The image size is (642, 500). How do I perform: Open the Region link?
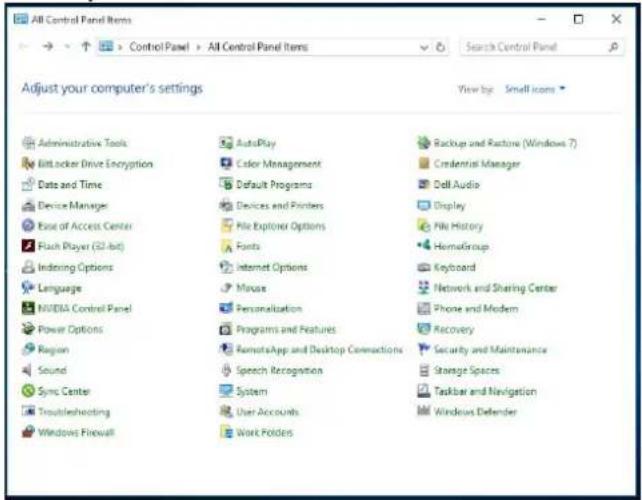click(53, 350)
